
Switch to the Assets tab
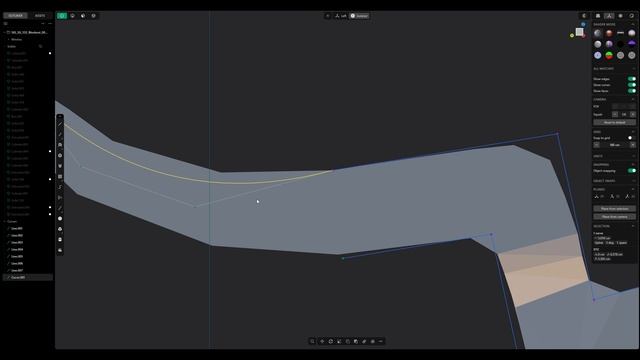pyautogui.click(x=40, y=16)
